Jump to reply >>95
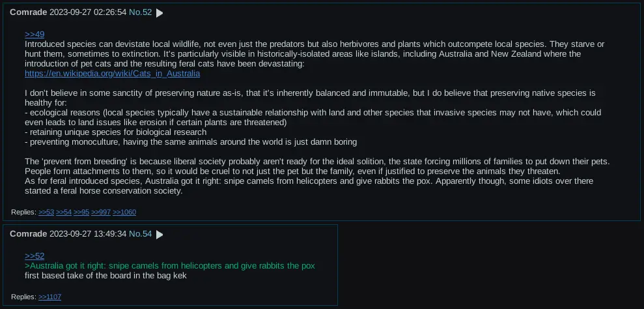The height and width of the screenshot is (309, 644). coord(81,213)
